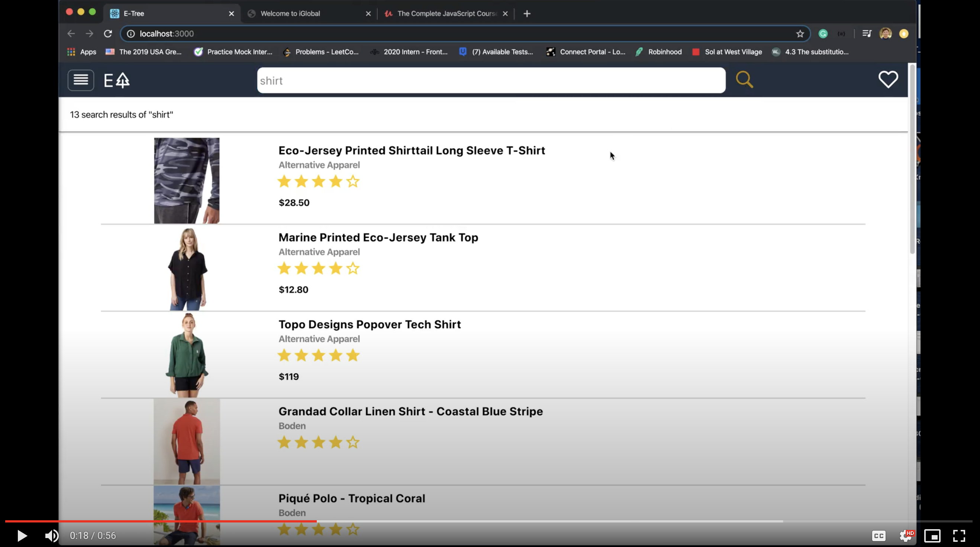Click the shirt search input field
The image size is (980, 547).
point(491,81)
